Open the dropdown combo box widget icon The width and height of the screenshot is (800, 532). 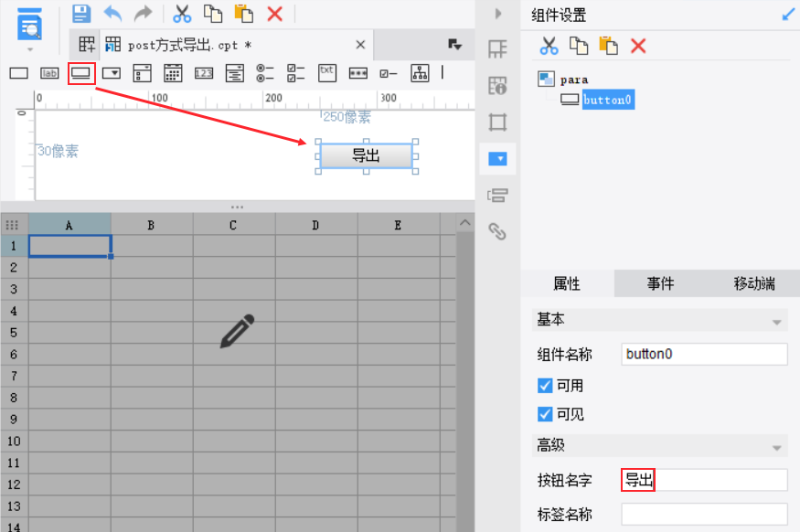tap(112, 73)
